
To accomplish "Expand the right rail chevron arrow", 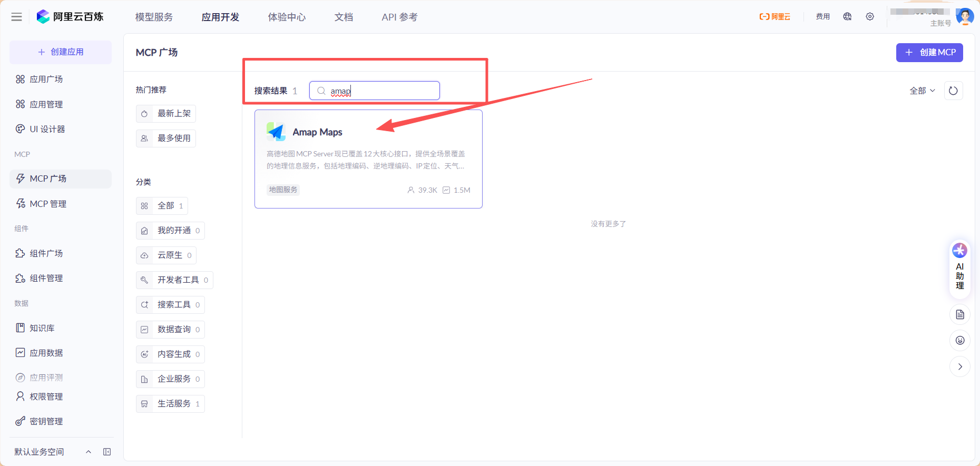I will coord(960,366).
